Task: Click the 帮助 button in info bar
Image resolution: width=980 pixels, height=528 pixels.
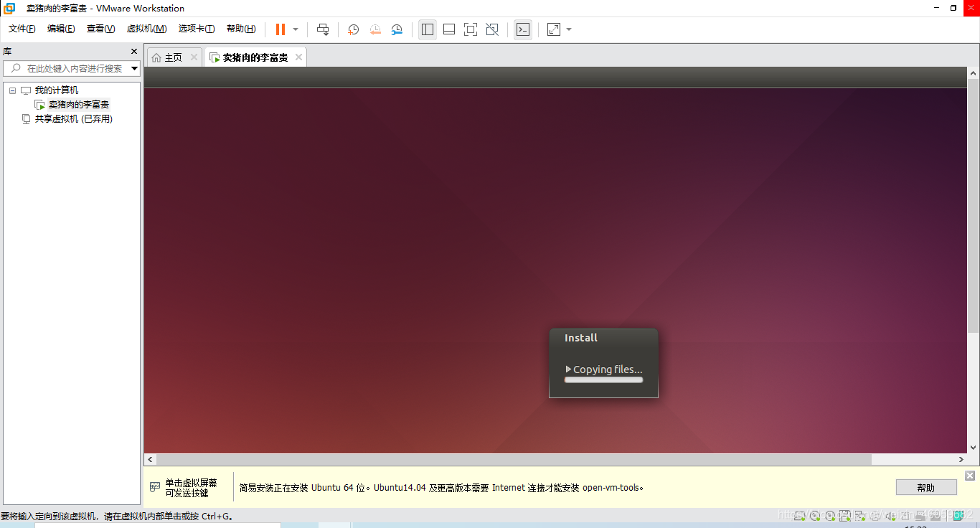Action: click(x=926, y=488)
